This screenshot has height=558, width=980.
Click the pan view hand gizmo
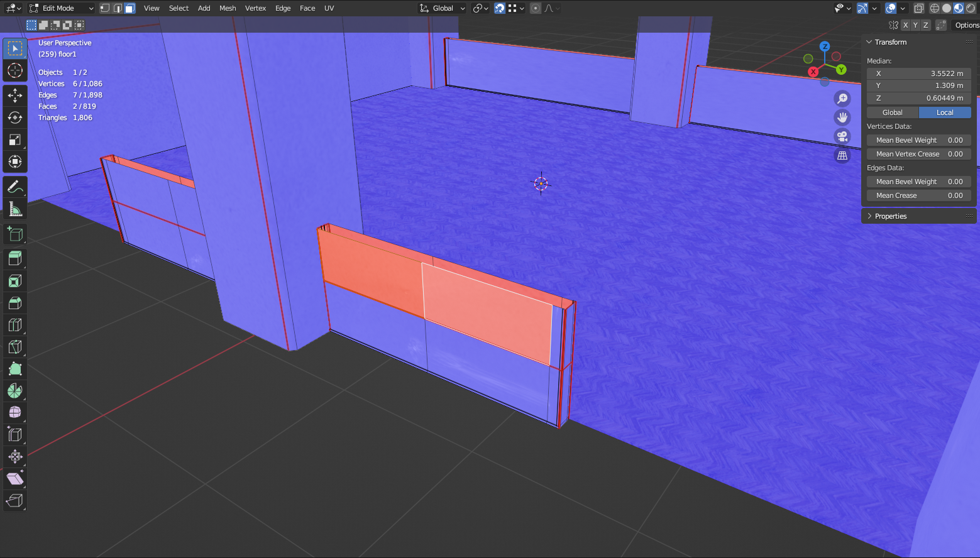842,118
